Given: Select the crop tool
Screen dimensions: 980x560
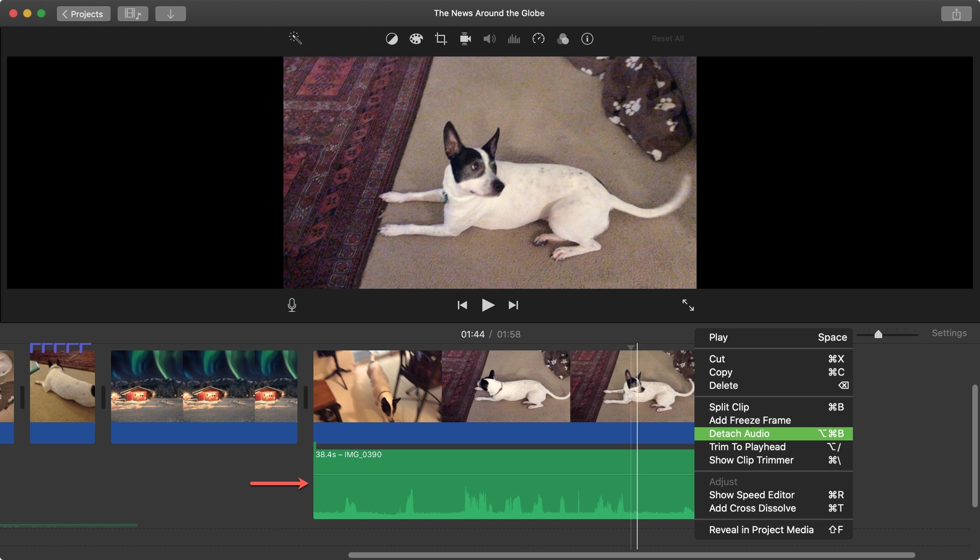Looking at the screenshot, I should click(441, 39).
